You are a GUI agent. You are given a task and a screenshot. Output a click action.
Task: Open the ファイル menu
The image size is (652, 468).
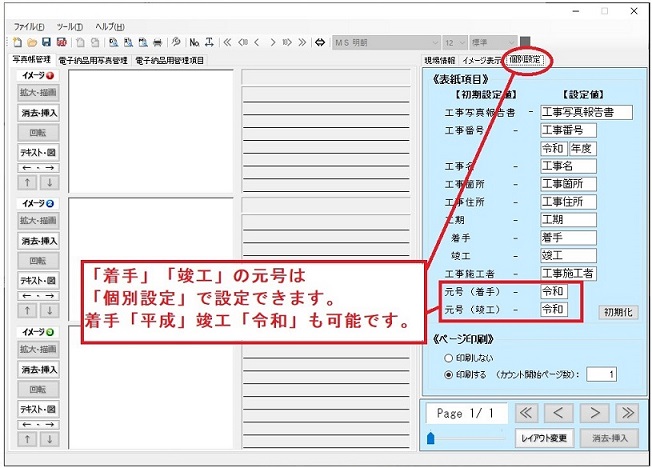coord(27,25)
